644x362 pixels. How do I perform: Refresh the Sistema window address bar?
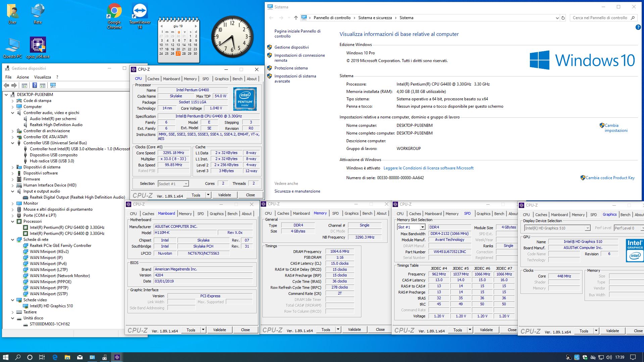(563, 18)
